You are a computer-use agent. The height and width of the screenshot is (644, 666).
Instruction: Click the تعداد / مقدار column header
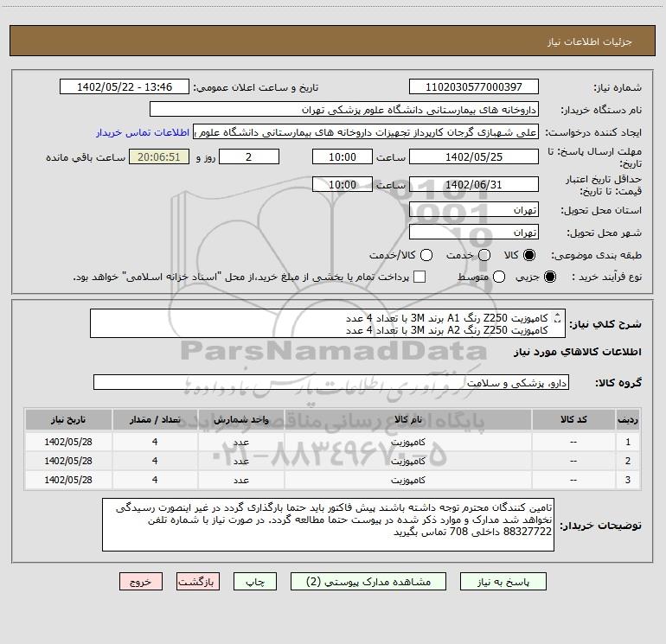click(155, 420)
